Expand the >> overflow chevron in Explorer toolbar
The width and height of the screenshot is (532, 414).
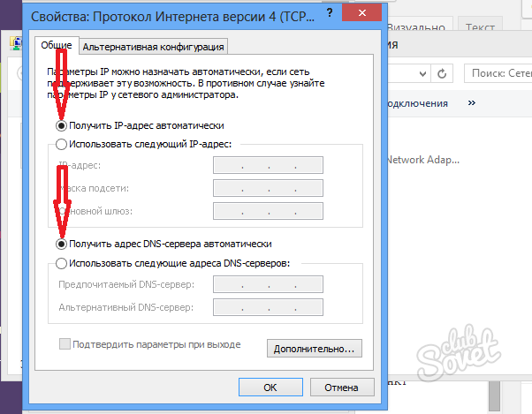click(x=472, y=103)
